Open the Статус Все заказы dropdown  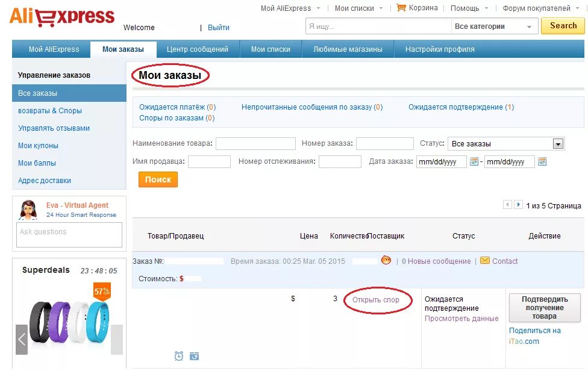coord(506,144)
